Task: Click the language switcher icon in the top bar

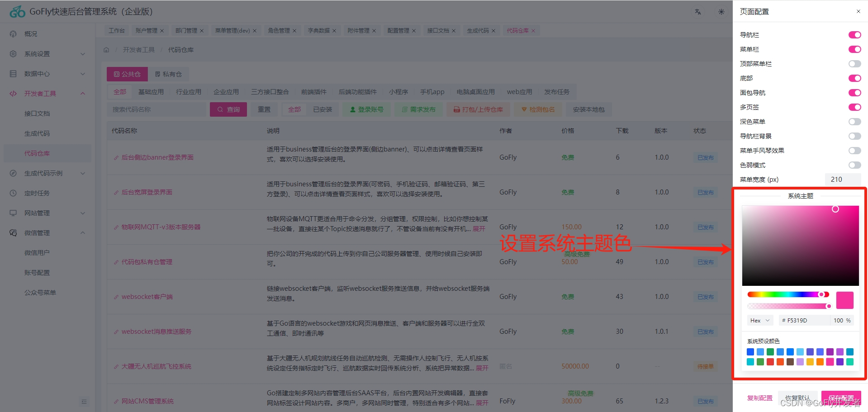Action: point(697,12)
